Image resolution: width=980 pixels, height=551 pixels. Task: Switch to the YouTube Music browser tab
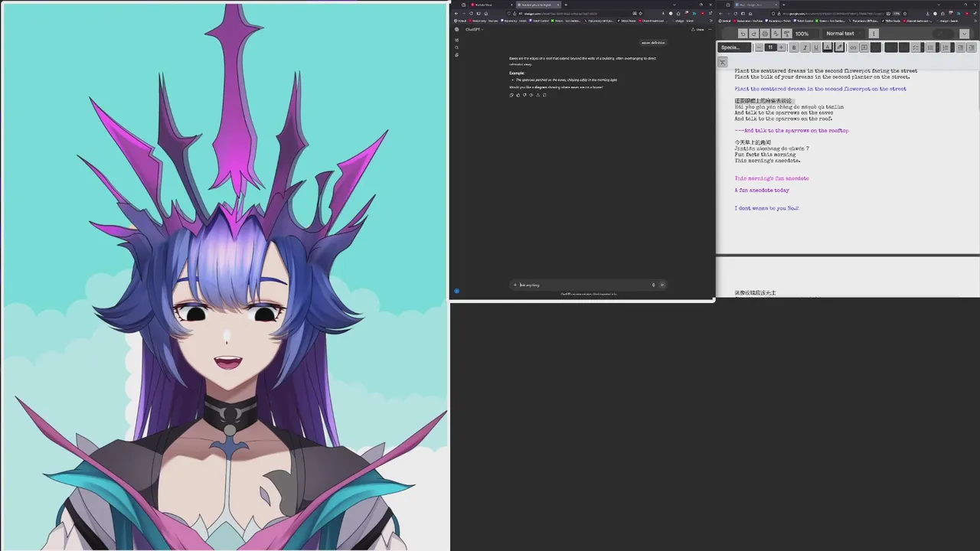pos(492,5)
